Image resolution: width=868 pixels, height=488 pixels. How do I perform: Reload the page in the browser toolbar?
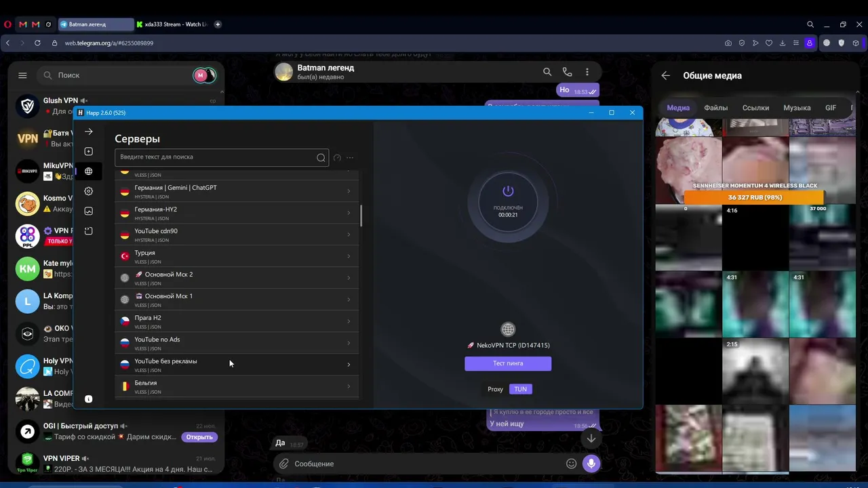click(37, 43)
